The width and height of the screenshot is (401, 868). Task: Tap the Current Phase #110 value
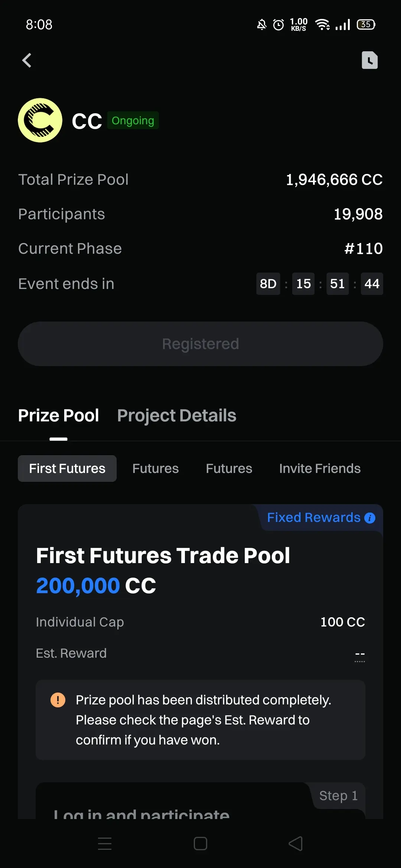click(363, 249)
